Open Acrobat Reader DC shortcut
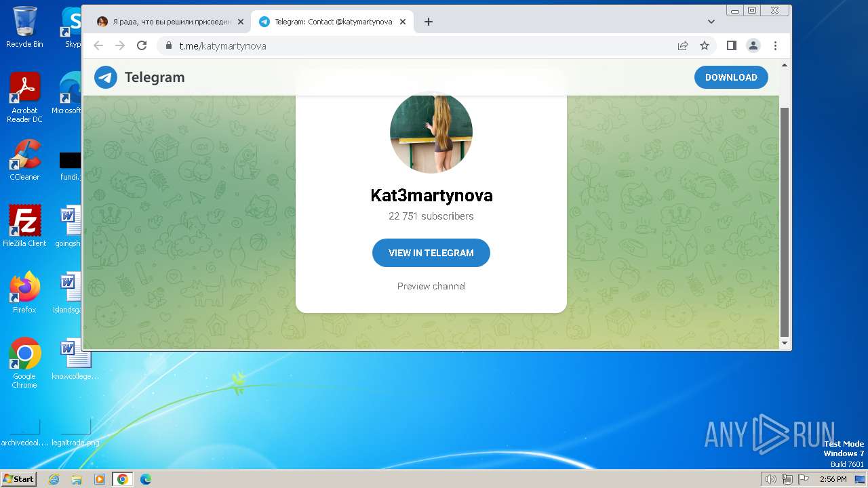The image size is (868, 488). [x=24, y=98]
